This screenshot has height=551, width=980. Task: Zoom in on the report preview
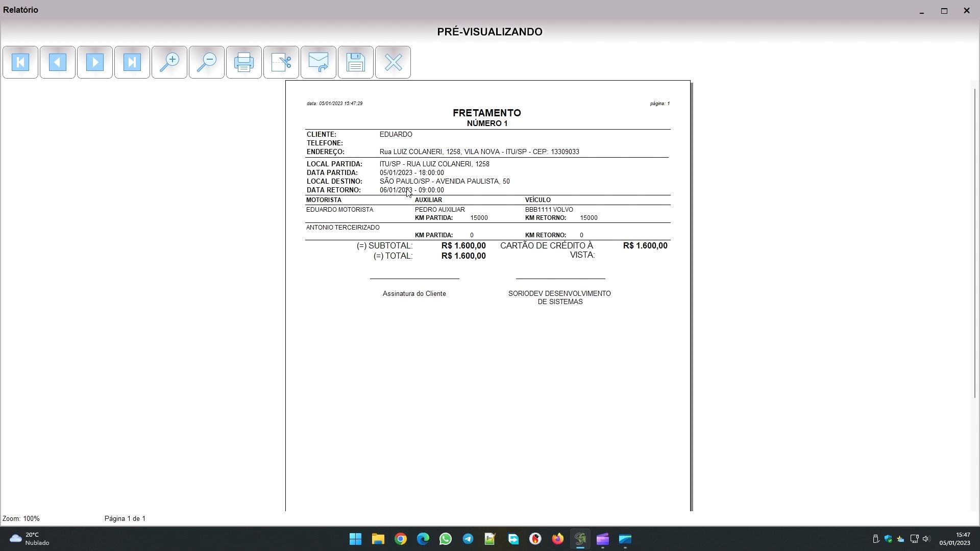(169, 62)
